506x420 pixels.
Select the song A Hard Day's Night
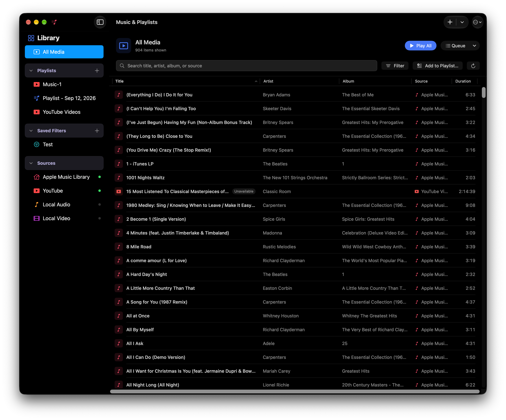click(295, 274)
